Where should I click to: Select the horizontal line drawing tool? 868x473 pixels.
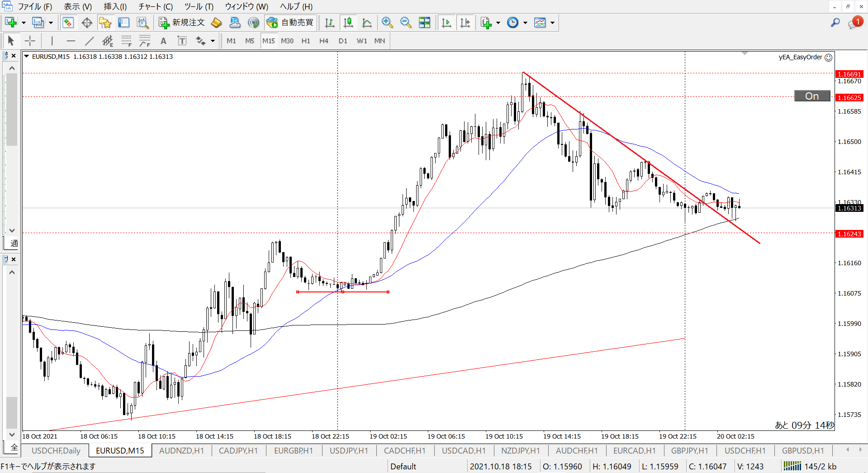[71, 41]
